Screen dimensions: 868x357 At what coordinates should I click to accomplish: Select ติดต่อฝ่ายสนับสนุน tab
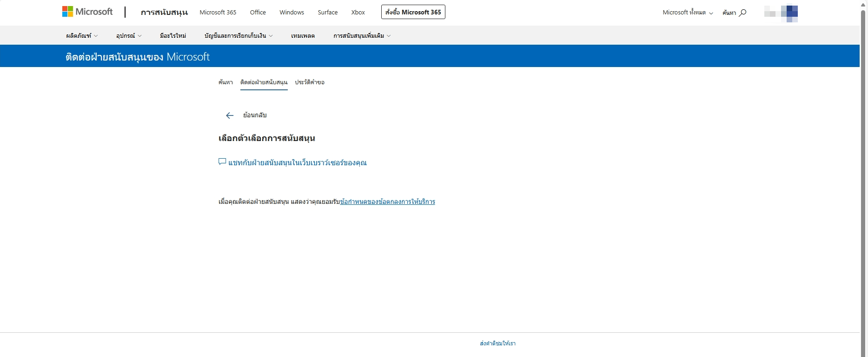[x=264, y=82]
